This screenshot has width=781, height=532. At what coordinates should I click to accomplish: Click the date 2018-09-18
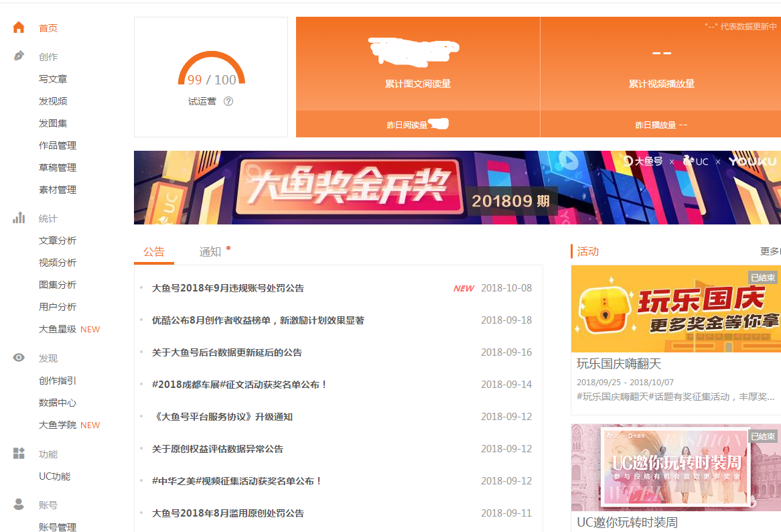tap(506, 320)
